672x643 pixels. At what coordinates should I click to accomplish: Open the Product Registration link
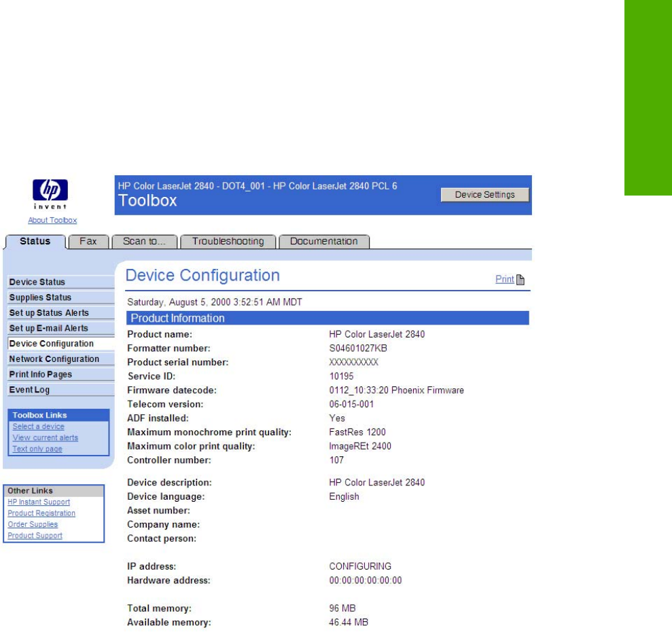(x=41, y=513)
